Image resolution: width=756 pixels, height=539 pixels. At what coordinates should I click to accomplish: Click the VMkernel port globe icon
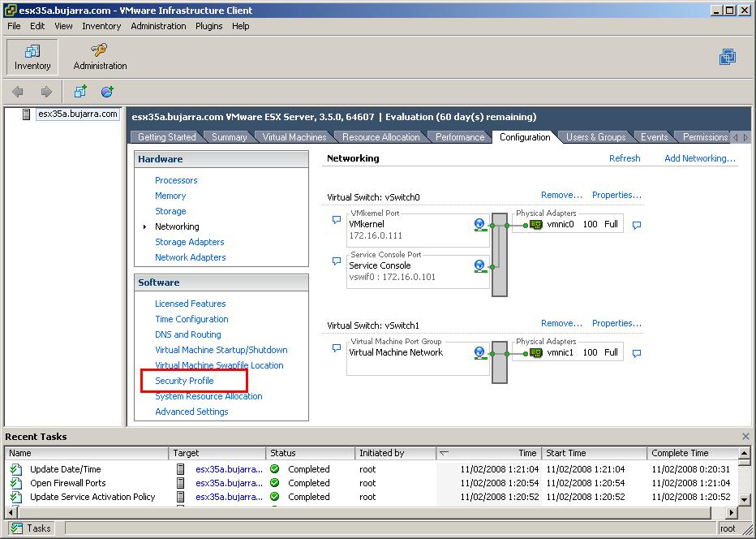tap(479, 224)
